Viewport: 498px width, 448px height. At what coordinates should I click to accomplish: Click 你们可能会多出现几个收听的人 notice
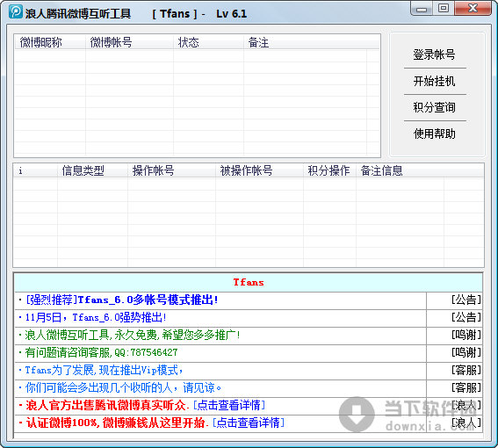click(x=124, y=387)
